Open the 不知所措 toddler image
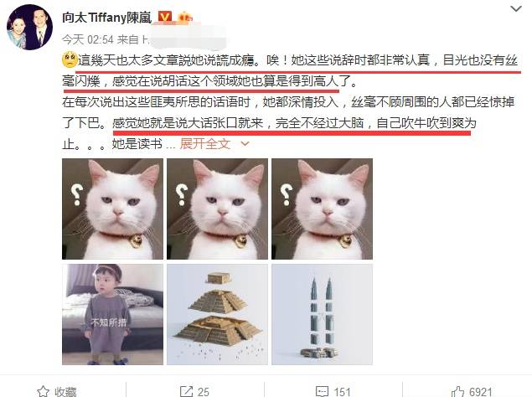532x397 pixels. coord(112,315)
